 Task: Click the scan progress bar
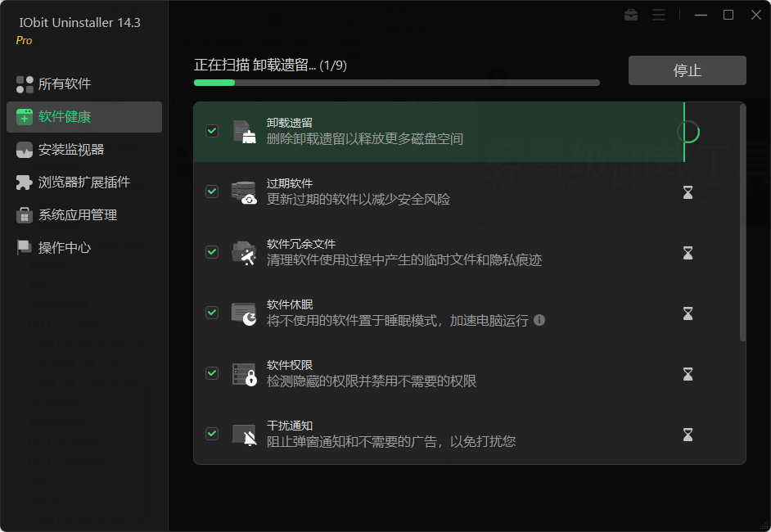click(x=397, y=83)
